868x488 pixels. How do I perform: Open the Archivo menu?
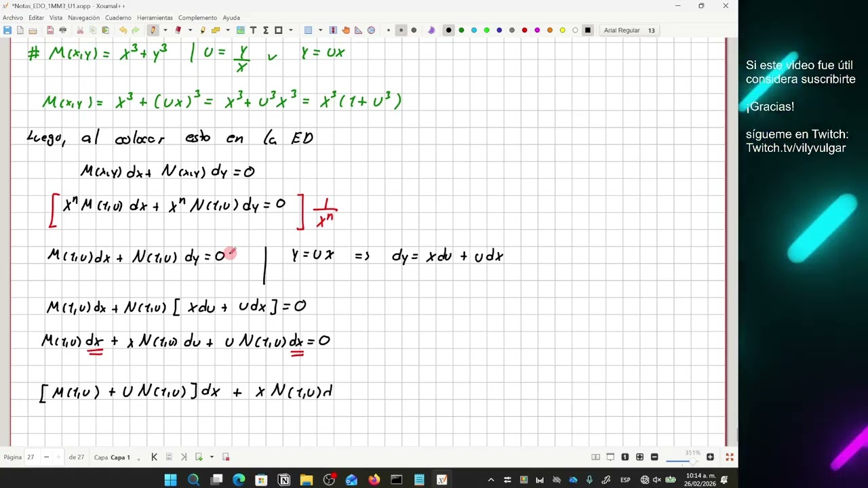tap(13, 18)
